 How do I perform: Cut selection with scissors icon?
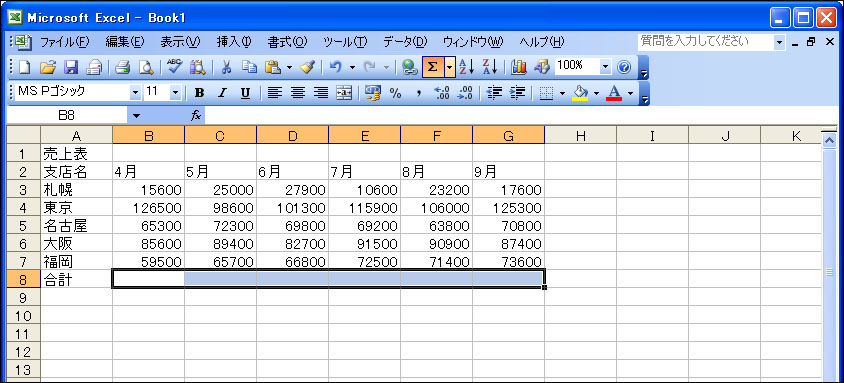click(x=227, y=67)
